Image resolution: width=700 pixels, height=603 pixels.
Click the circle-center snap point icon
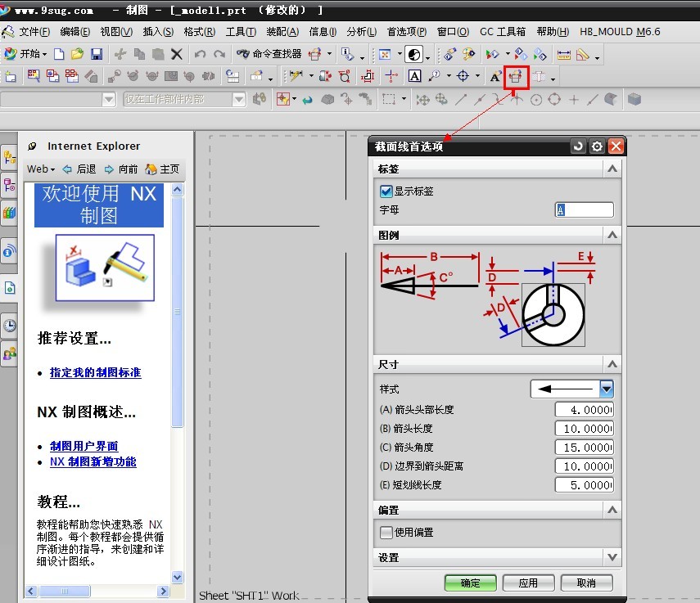[536, 100]
